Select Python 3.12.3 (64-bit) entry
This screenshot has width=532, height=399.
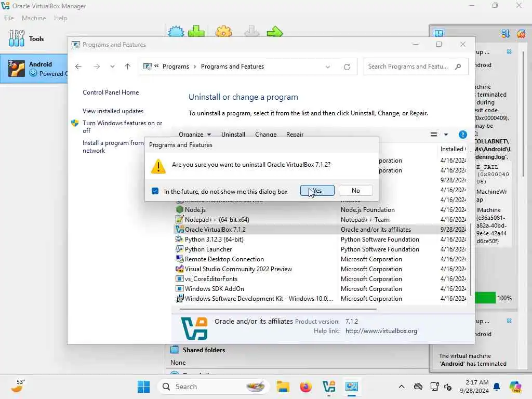click(x=214, y=239)
